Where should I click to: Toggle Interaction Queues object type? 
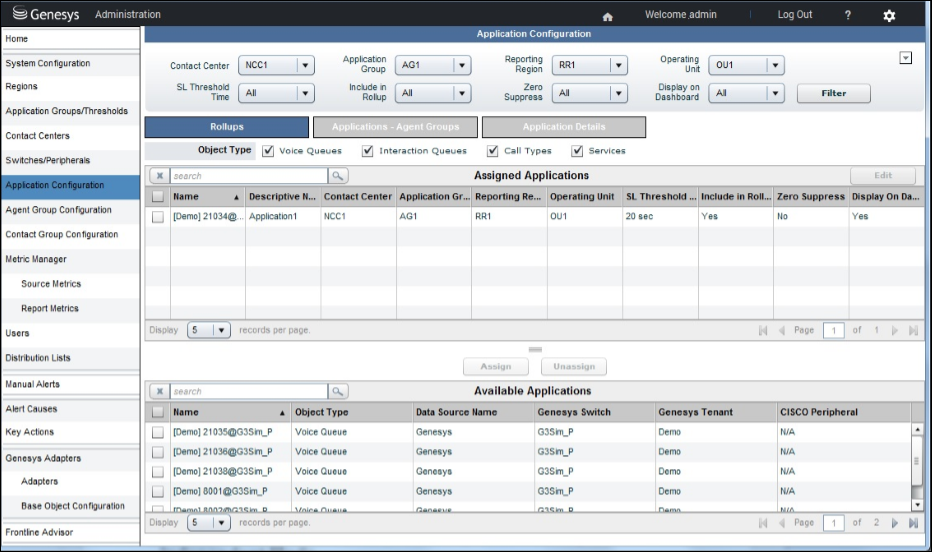click(x=368, y=151)
